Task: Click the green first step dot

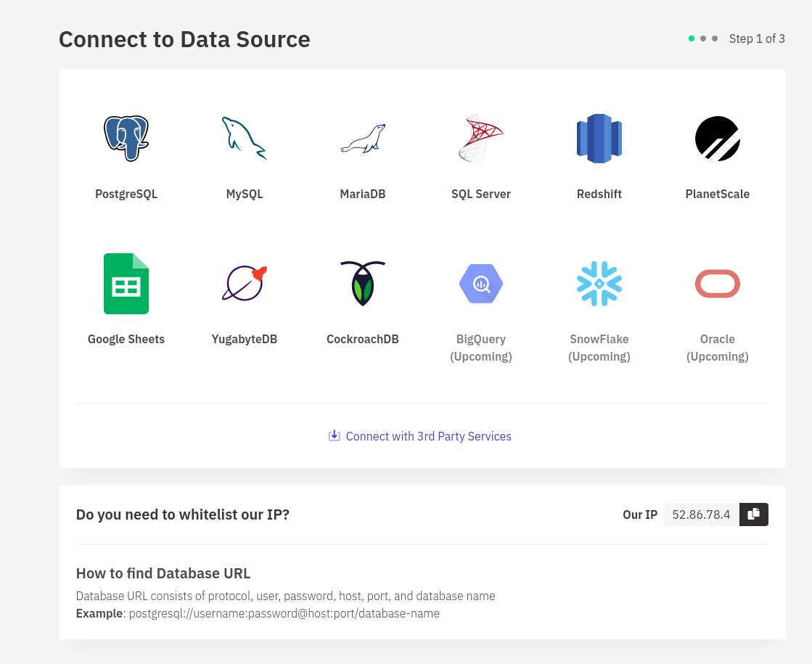Action: (x=692, y=38)
